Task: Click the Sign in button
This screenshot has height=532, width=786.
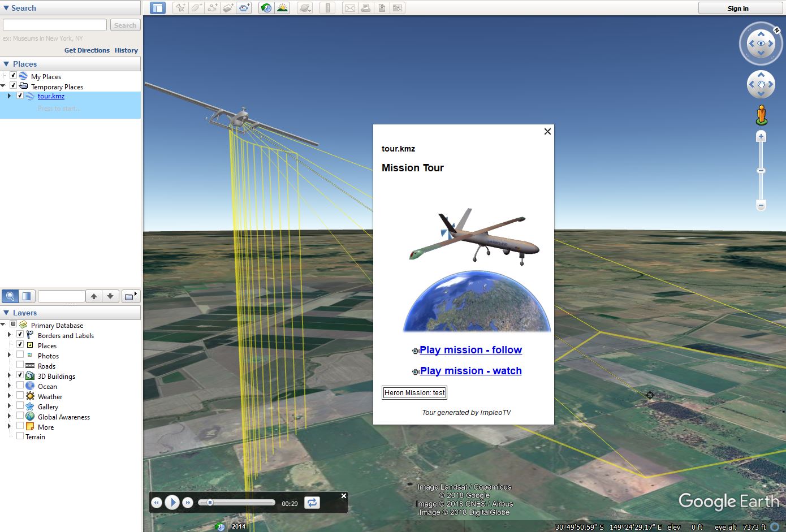Action: click(737, 8)
